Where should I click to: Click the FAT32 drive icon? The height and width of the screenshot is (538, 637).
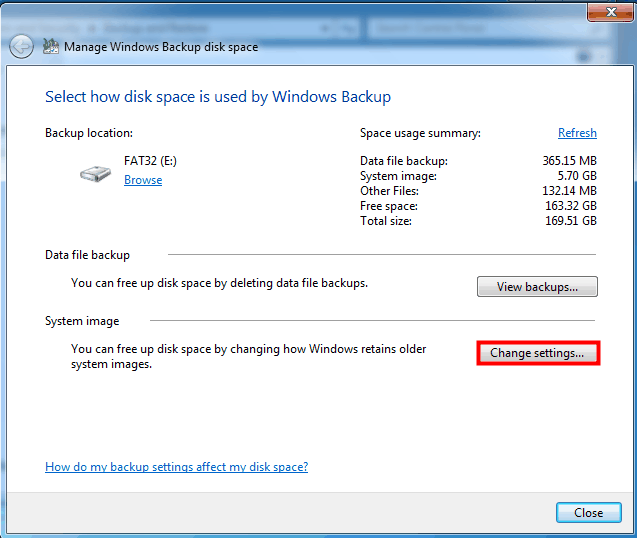[95, 174]
